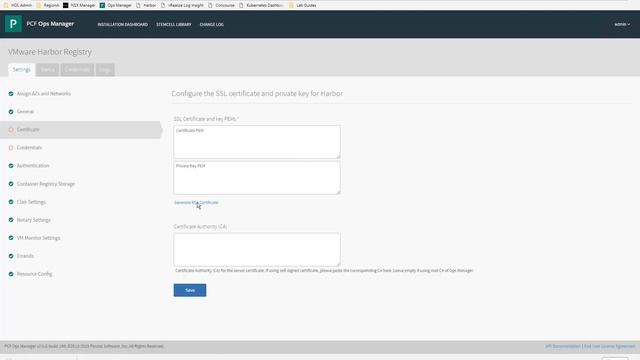Viewport: 640px width, 360px height.
Task: Open the Resource Config section
Action: tap(34, 274)
